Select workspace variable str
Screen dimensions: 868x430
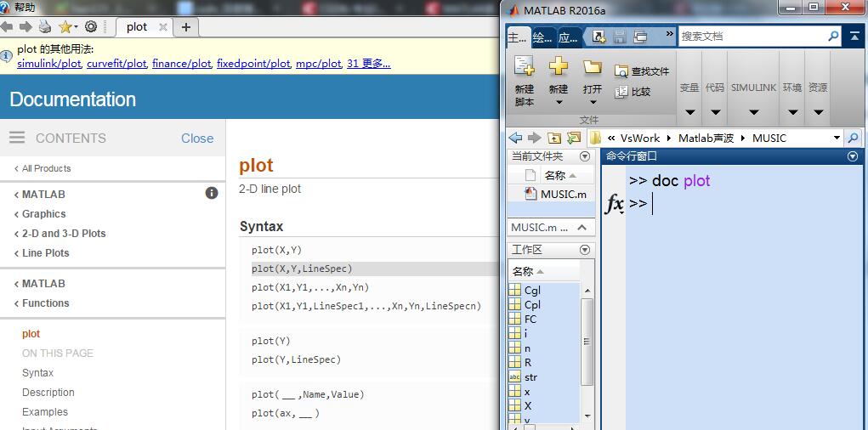[530, 377]
